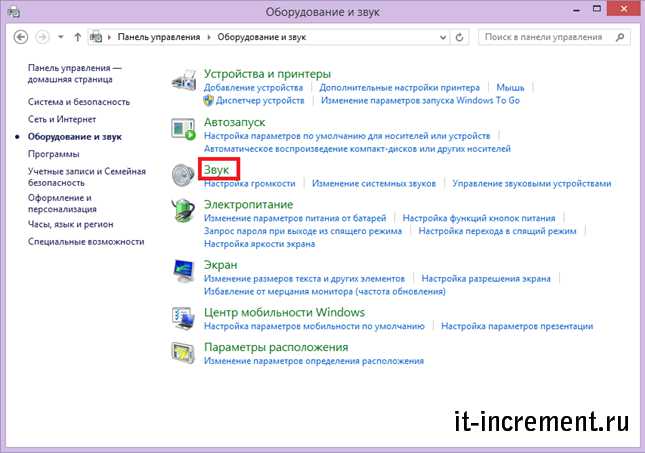Open the Автозапуск heading

[234, 122]
